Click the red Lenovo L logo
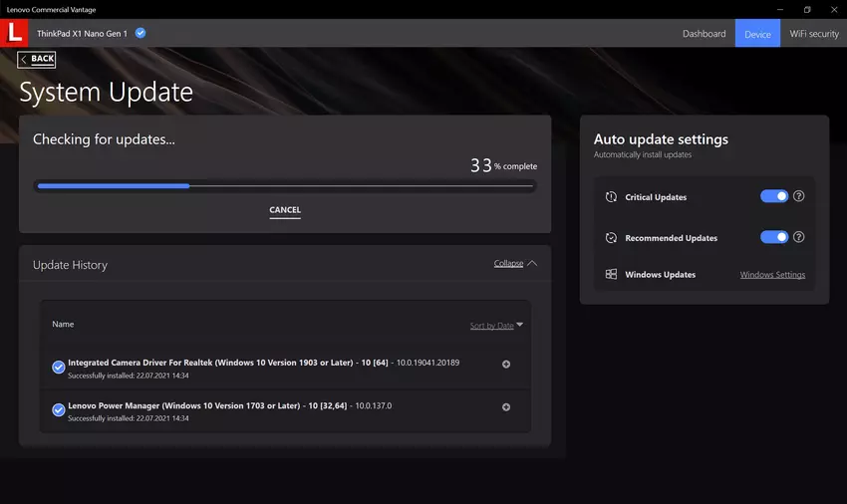Viewport: 847px width, 504px height. click(x=14, y=33)
